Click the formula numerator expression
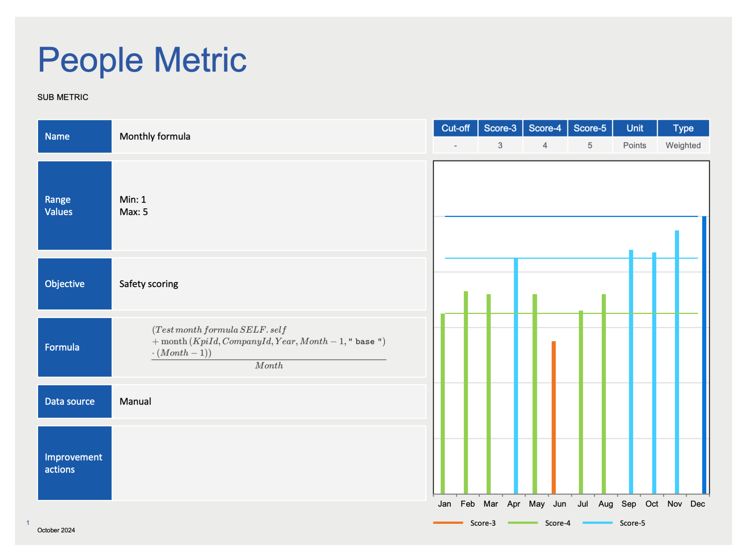 coord(268,341)
